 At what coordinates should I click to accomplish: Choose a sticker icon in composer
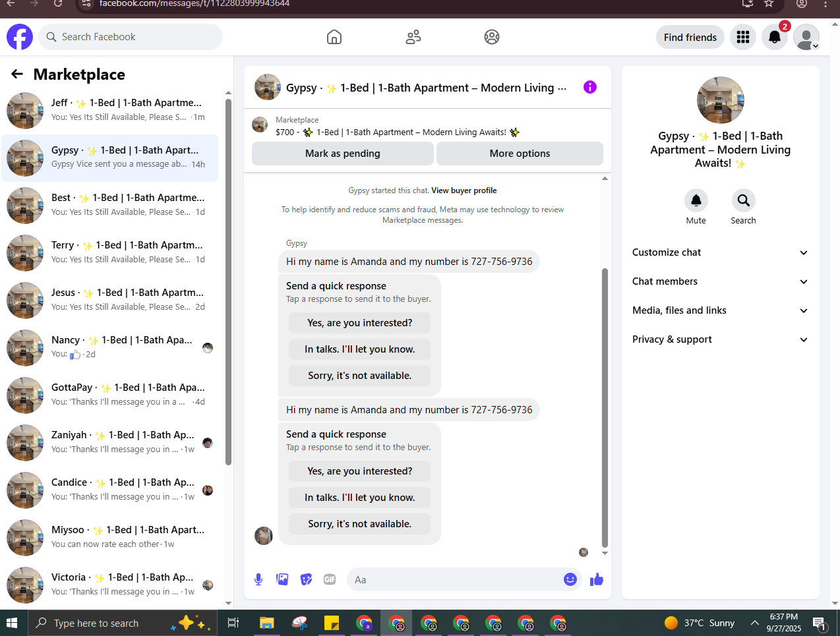click(x=306, y=579)
